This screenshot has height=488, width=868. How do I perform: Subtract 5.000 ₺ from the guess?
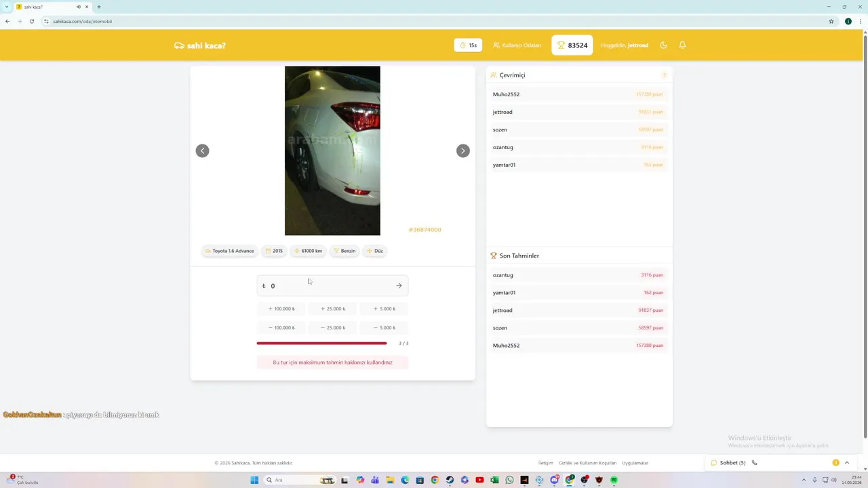coord(384,328)
